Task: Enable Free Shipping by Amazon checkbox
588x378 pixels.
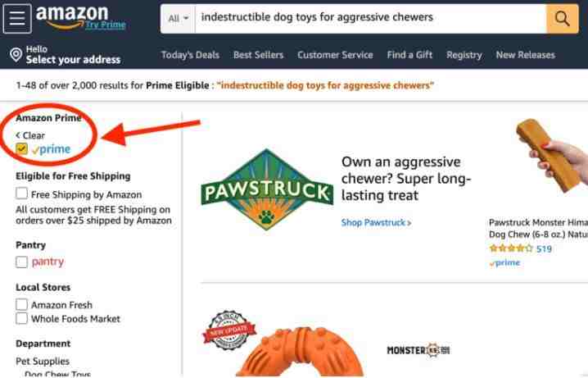Action: 22,194
